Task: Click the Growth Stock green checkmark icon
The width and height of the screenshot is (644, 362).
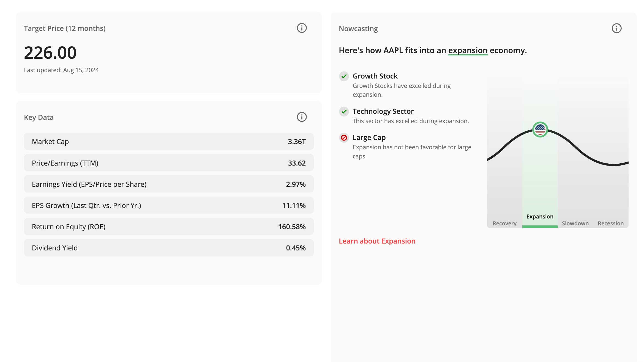Action: click(x=344, y=76)
